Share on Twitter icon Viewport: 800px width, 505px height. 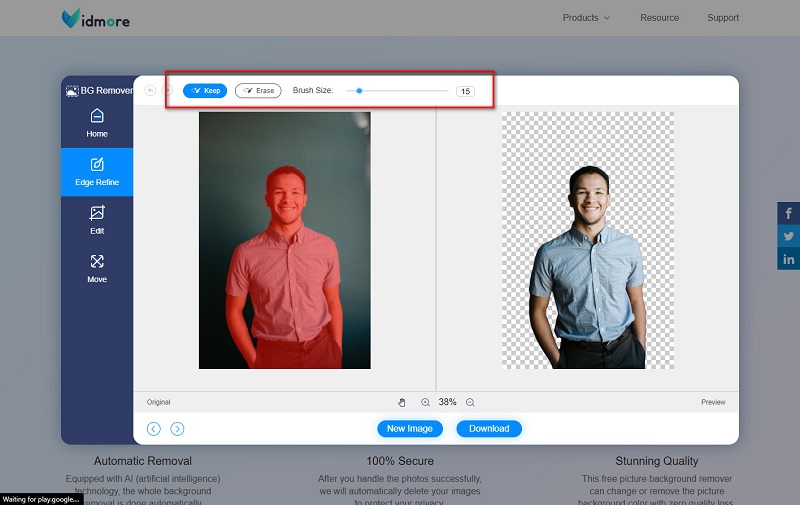click(x=788, y=236)
